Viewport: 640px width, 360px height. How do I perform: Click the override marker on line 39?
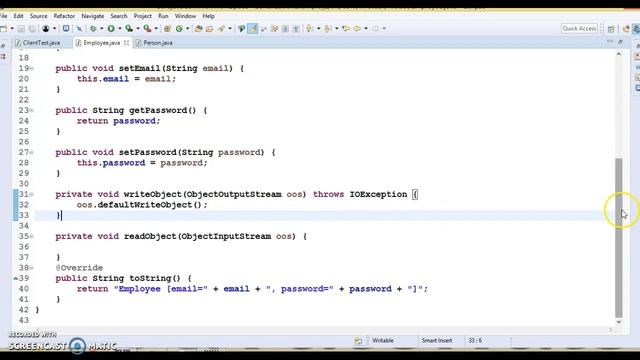click(x=16, y=278)
